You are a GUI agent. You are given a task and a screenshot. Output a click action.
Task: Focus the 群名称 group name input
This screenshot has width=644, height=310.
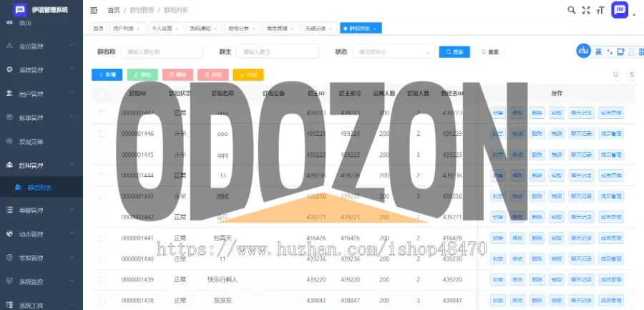(162, 52)
